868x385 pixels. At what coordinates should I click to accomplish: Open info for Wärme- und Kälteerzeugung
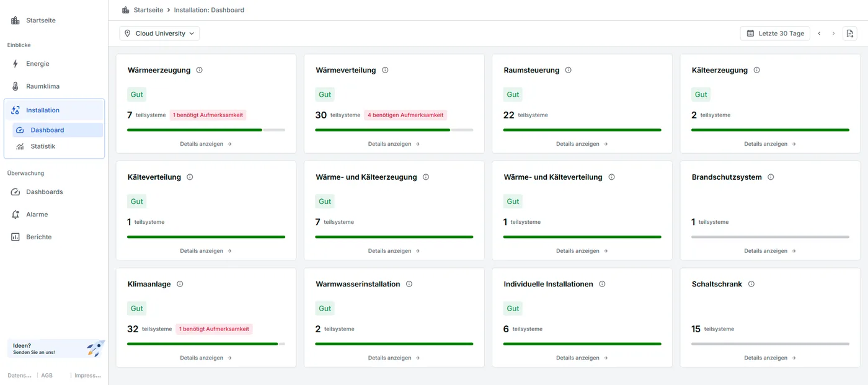426,177
